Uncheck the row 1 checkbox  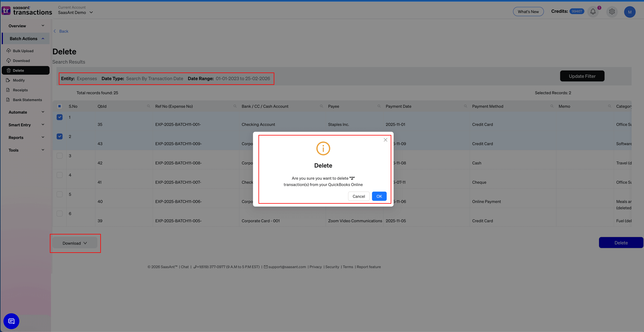click(60, 117)
